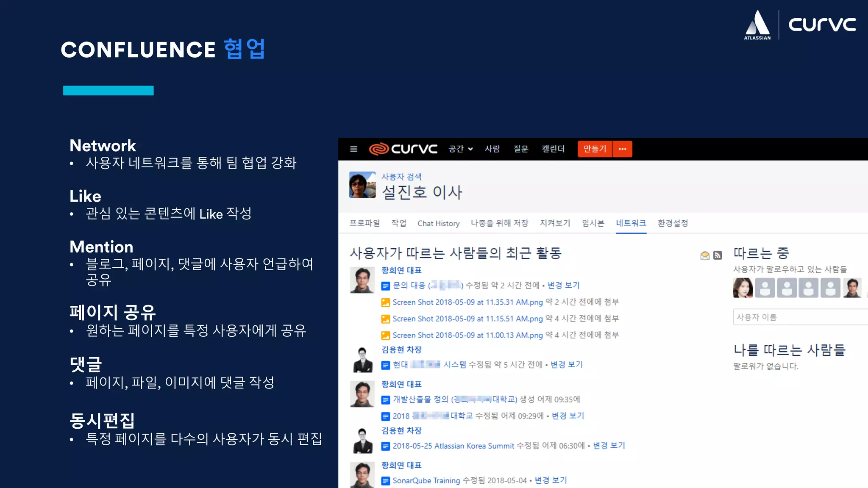Click 설진호 이사 profile picture

click(x=362, y=185)
